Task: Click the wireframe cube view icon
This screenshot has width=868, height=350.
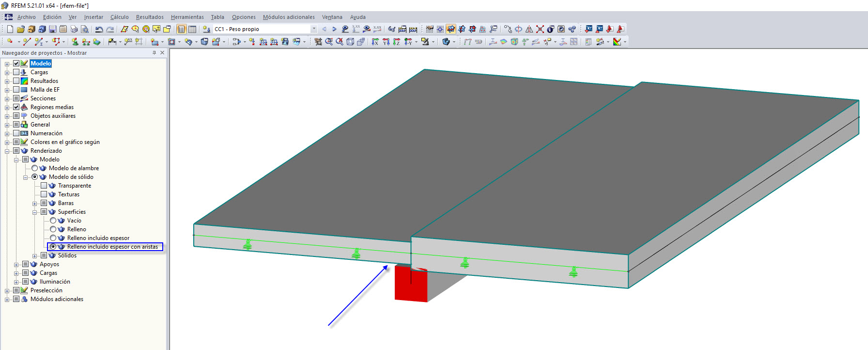Action: [x=350, y=42]
